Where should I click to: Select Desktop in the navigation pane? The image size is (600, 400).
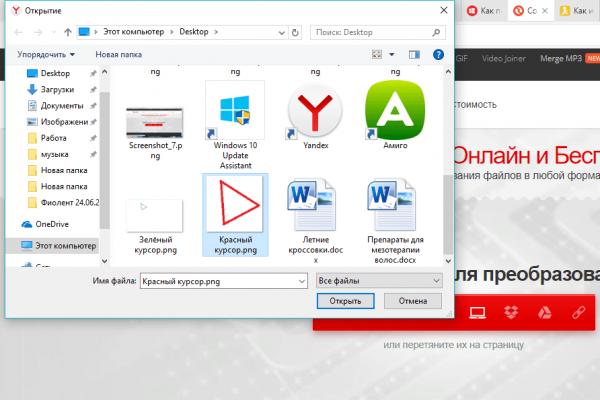55,73
